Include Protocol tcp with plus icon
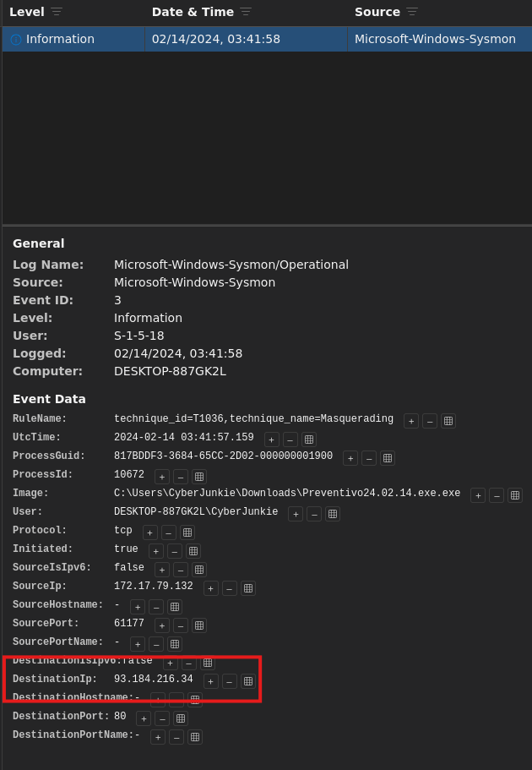This screenshot has height=770, width=532. pos(150,532)
